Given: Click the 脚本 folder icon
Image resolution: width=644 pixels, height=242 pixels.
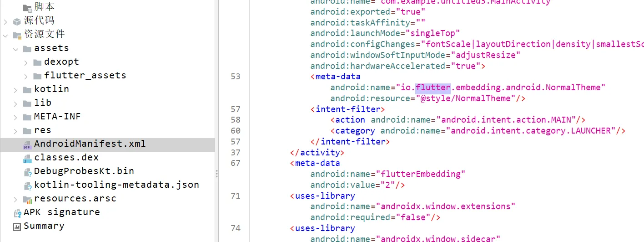Looking at the screenshot, I should click(x=27, y=7).
